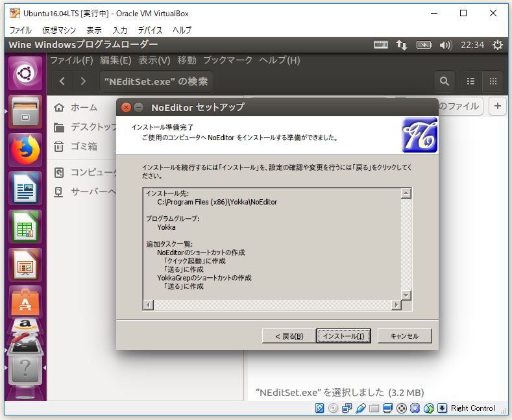Open the 表示(V) menu in Files
The width and height of the screenshot is (512, 420).
(x=154, y=60)
